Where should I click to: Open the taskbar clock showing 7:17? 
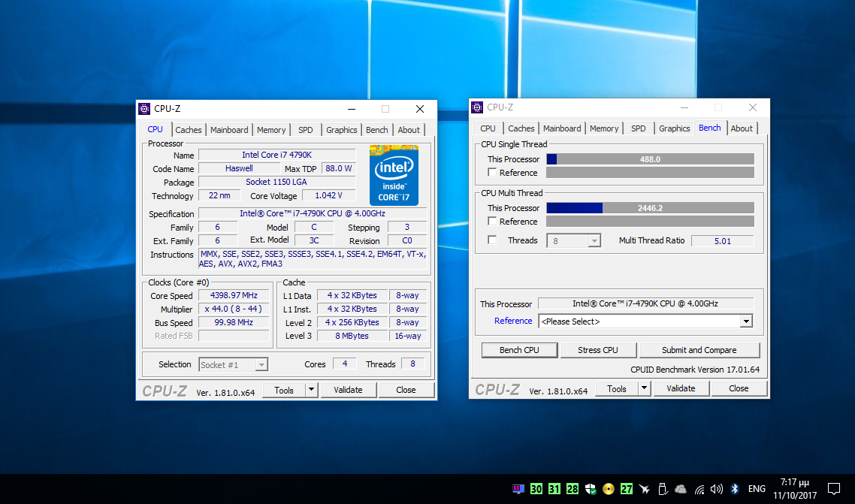[x=794, y=489]
